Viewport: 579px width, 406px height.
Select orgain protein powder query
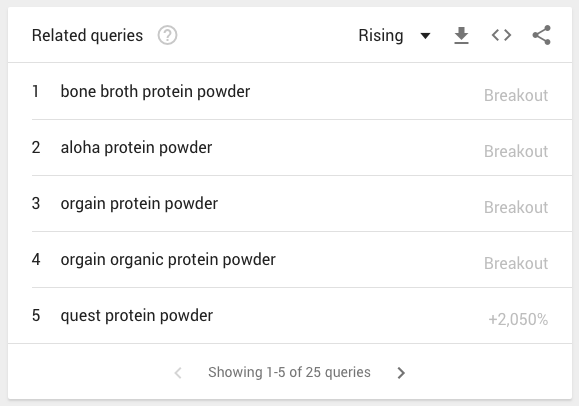coord(139,204)
